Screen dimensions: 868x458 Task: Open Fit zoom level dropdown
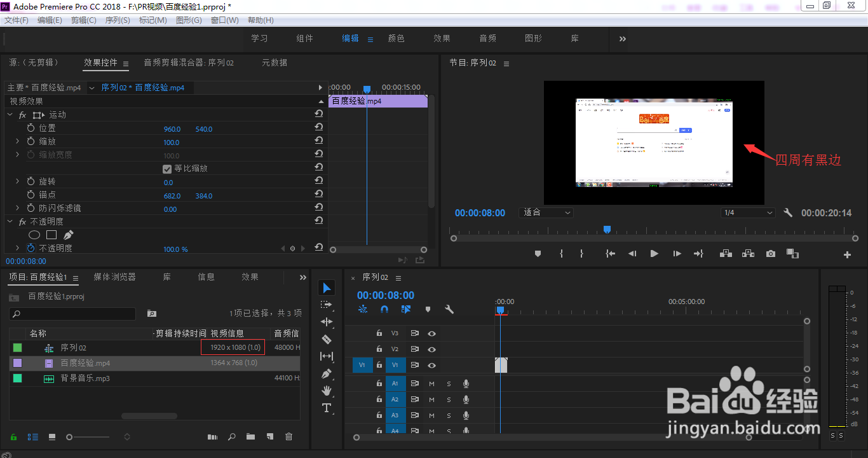pyautogui.click(x=546, y=212)
